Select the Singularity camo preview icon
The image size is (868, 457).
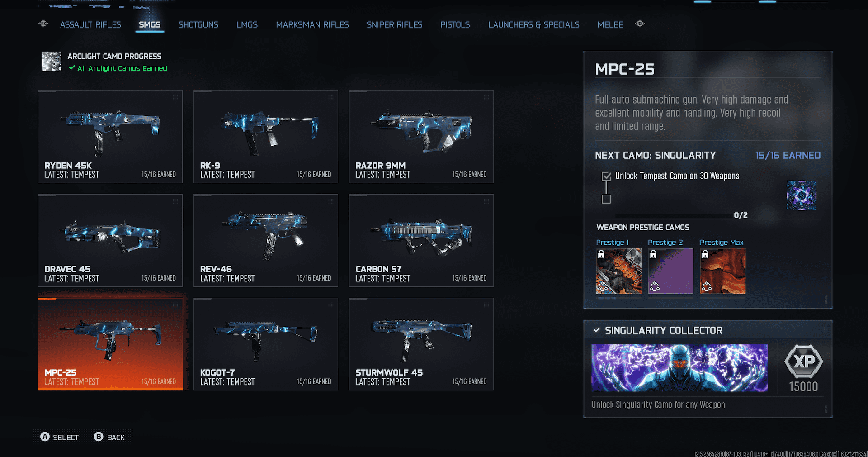(801, 195)
